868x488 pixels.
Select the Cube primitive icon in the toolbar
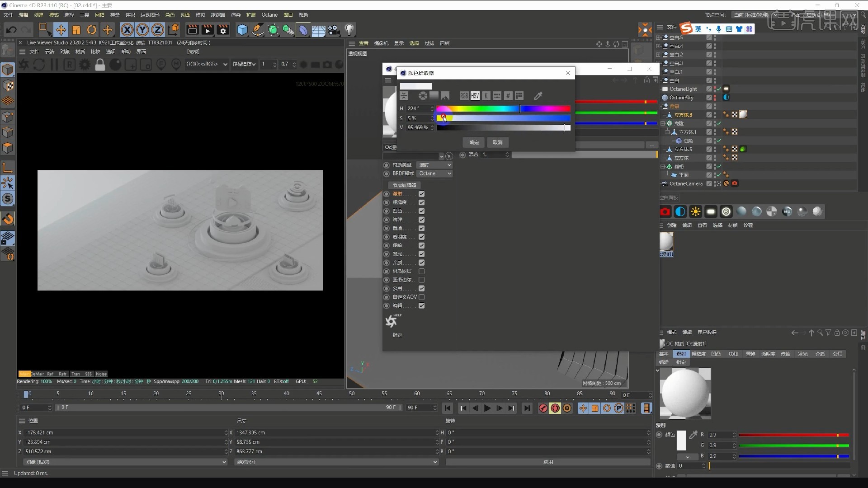point(242,29)
